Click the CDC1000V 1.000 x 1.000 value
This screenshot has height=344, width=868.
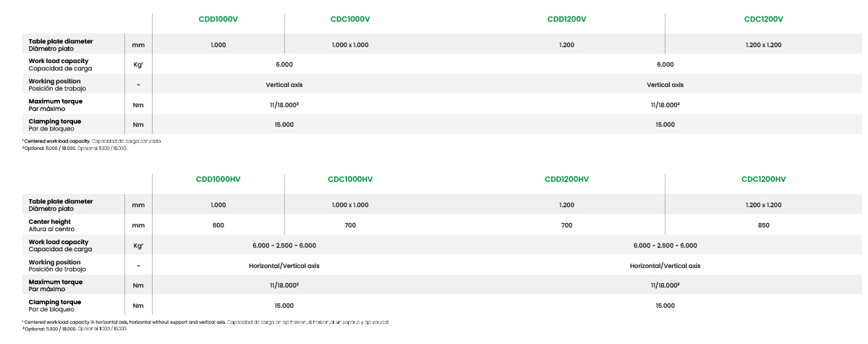(350, 45)
